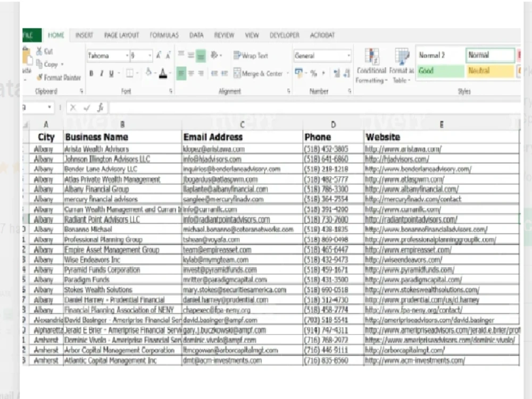Open the General number format dropdown

coord(348,55)
